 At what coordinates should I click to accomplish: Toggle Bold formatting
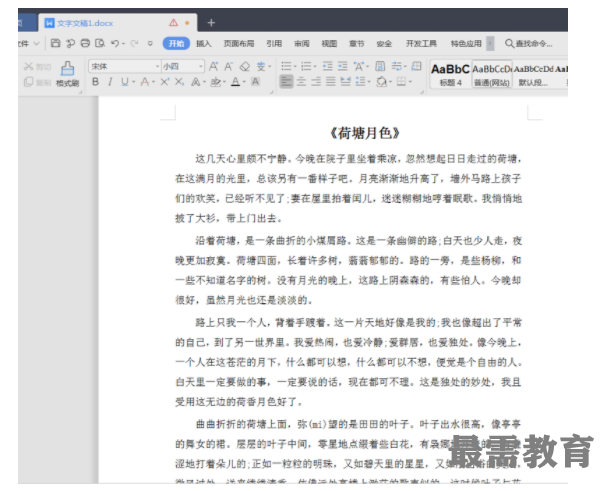[x=95, y=82]
